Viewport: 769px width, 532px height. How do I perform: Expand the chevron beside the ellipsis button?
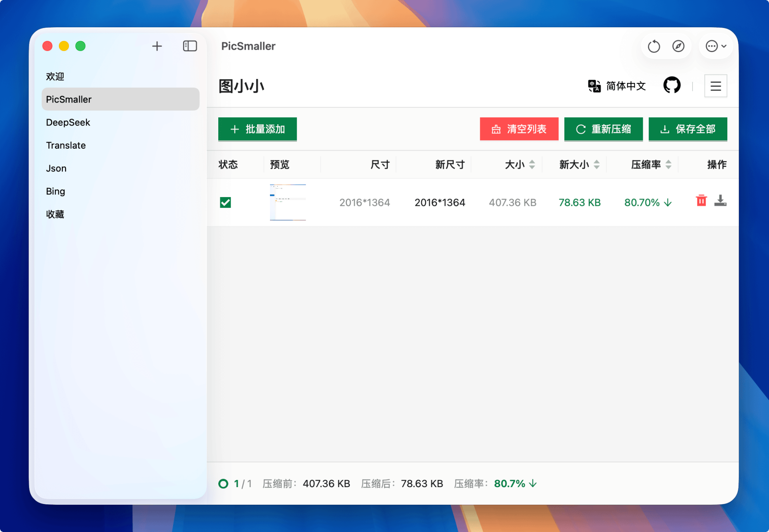coord(723,46)
